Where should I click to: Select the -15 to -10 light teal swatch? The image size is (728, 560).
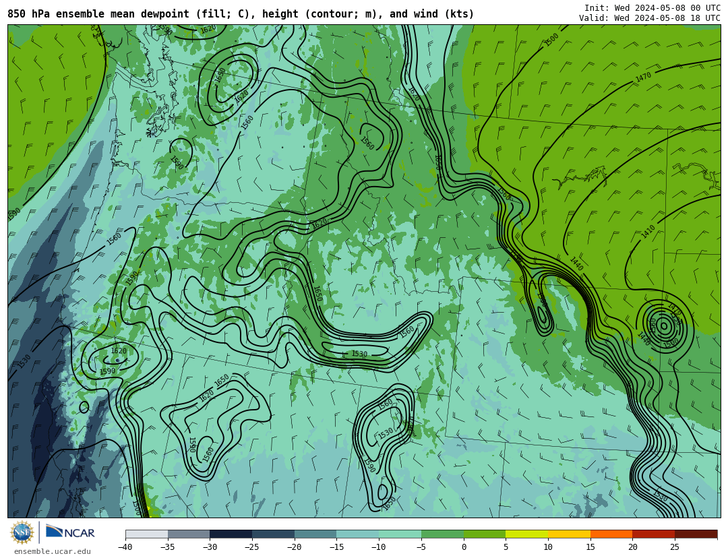(358, 534)
